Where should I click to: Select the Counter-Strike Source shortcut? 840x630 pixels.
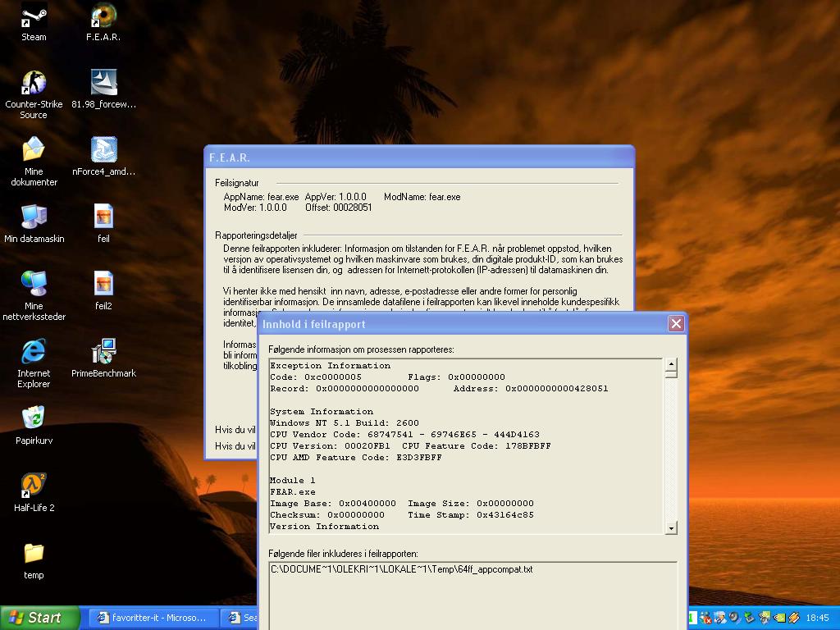[34, 94]
